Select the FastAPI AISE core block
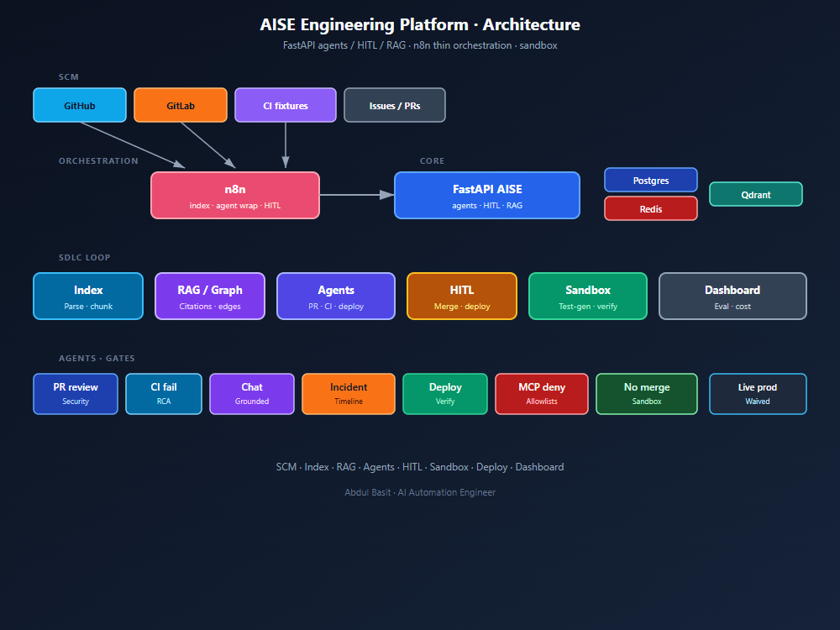Screen dimensions: 840x630 [487, 195]
